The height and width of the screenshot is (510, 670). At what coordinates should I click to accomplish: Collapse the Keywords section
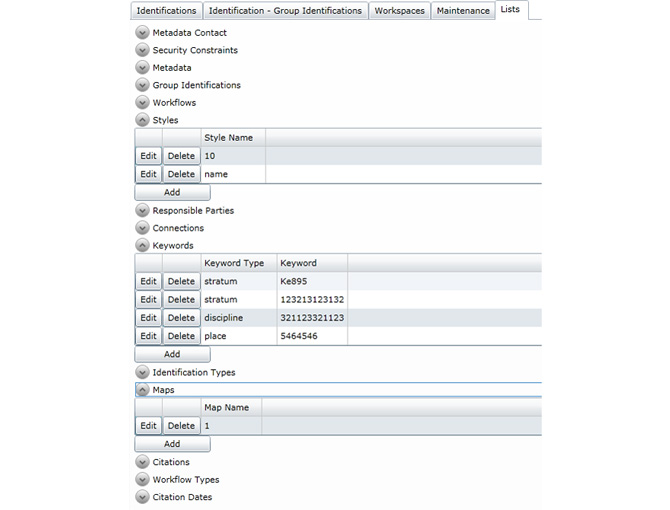tap(142, 245)
